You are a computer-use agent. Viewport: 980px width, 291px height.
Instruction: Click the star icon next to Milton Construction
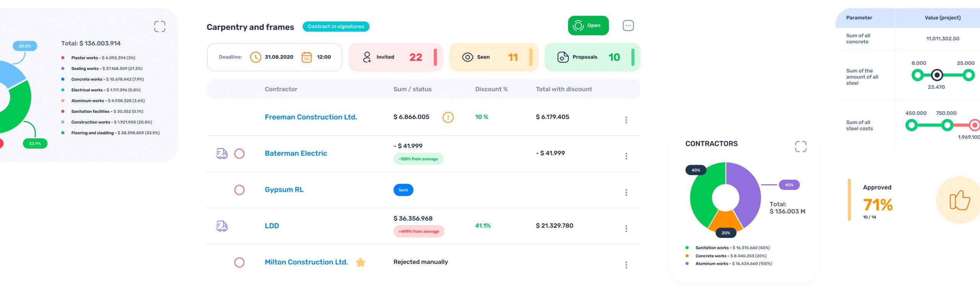click(x=360, y=262)
